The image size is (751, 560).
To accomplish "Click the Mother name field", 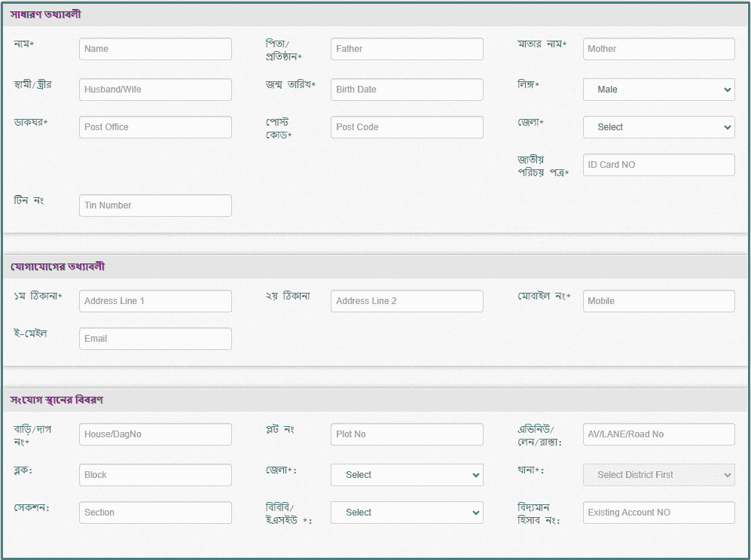I will (658, 49).
